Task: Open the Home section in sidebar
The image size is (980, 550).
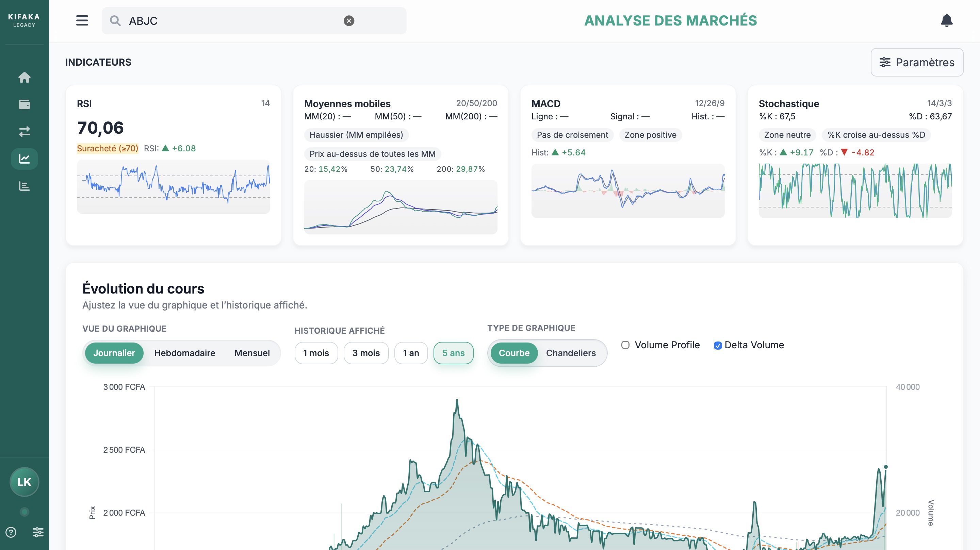Action: click(x=24, y=77)
